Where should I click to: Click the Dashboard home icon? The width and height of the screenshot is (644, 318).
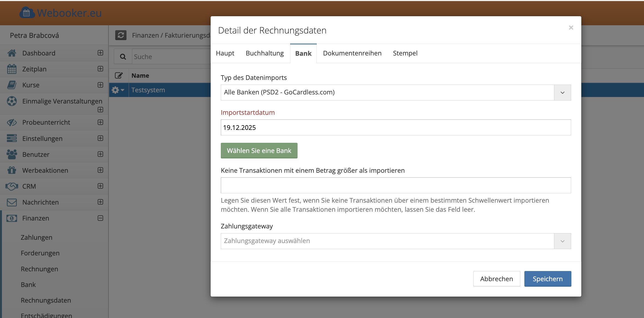click(x=12, y=53)
